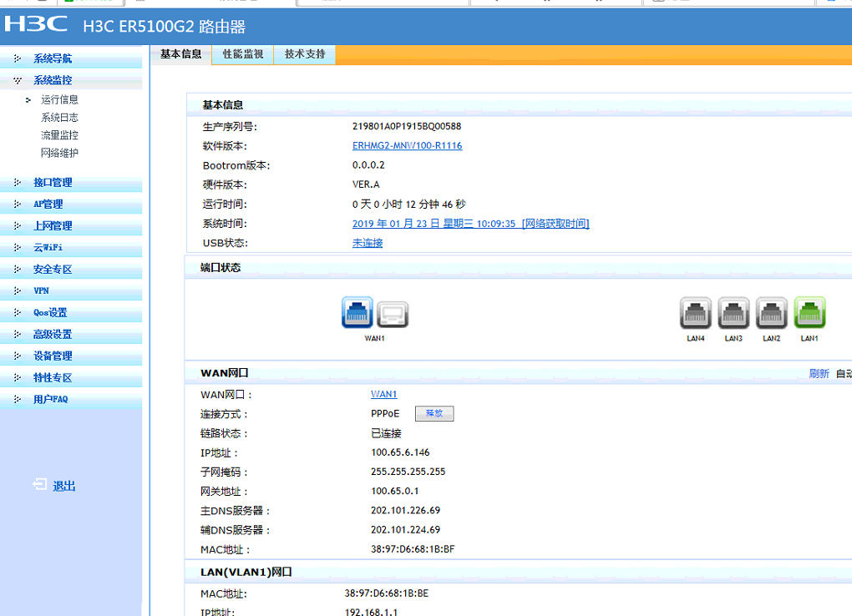Screen dimensions: 852x616
Task: Click the Bootrom version 0.0.0.2
Action: tap(368, 165)
